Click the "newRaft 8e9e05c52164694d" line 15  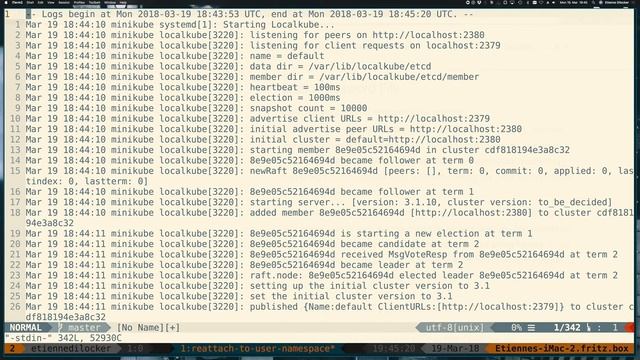tap(329, 176)
